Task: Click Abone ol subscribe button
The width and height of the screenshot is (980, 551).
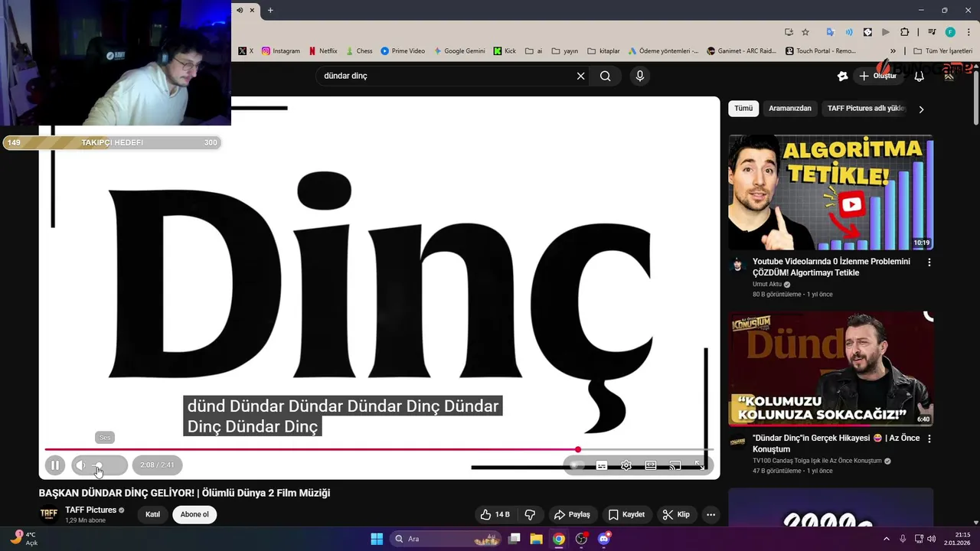Action: 194,514
